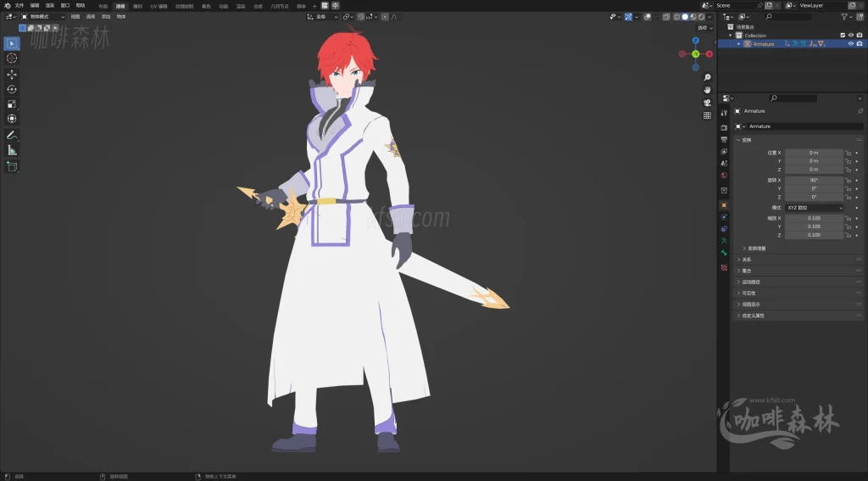
Task: Open the object mode dropdown
Action: coord(42,17)
